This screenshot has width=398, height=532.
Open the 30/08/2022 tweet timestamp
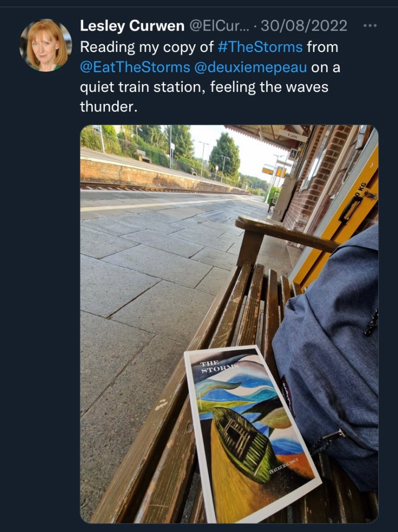(x=304, y=26)
